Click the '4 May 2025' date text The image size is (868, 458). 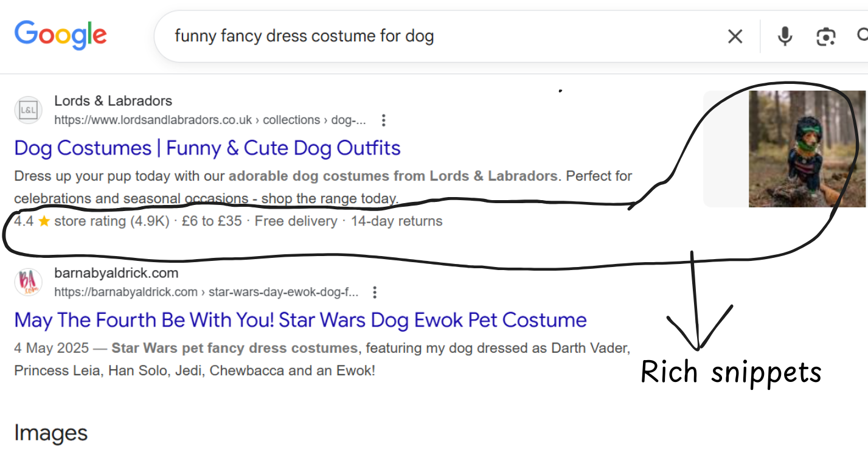pos(52,349)
